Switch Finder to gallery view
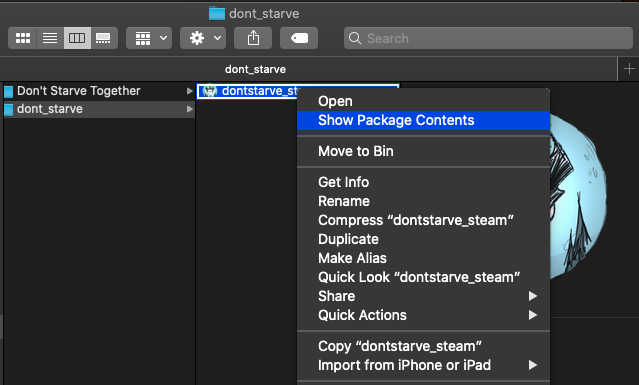Image resolution: width=639 pixels, height=385 pixels. coord(104,38)
